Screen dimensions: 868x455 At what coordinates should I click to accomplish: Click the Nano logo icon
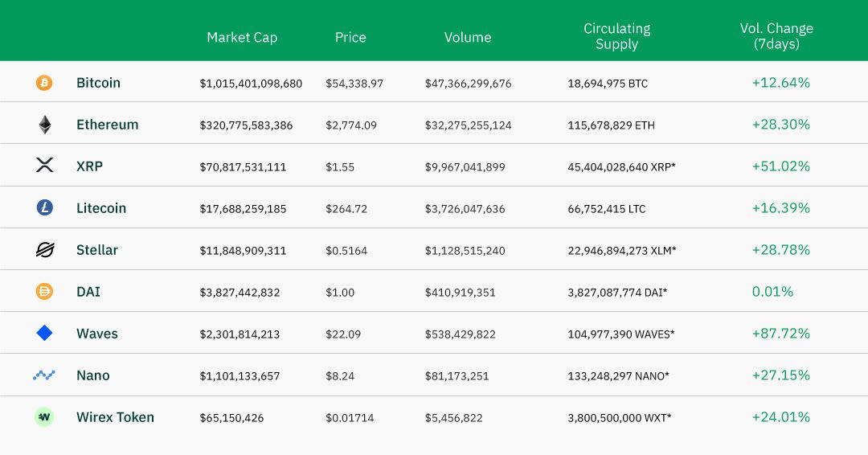tap(44, 375)
